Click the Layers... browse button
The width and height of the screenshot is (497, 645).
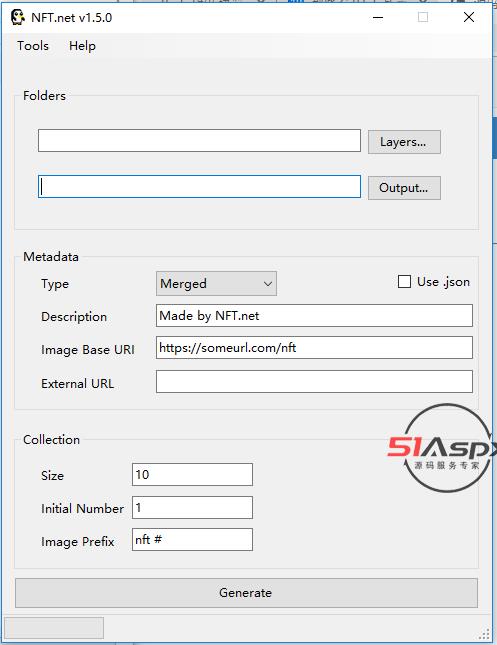pyautogui.click(x=404, y=142)
